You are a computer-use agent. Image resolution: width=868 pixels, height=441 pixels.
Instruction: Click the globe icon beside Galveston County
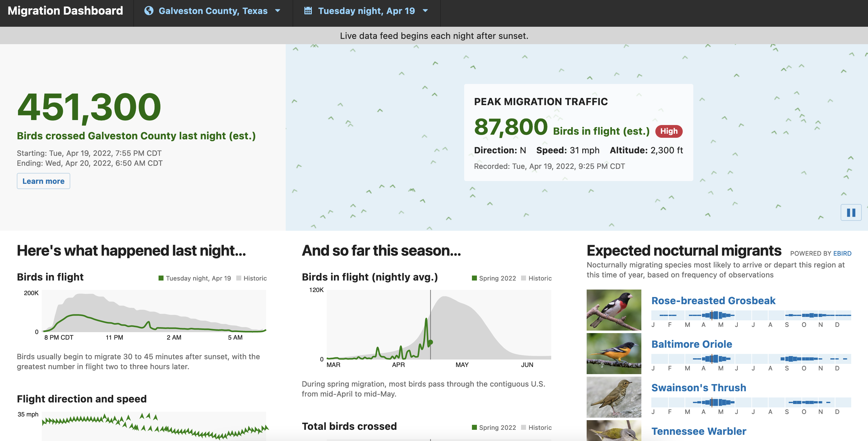149,11
